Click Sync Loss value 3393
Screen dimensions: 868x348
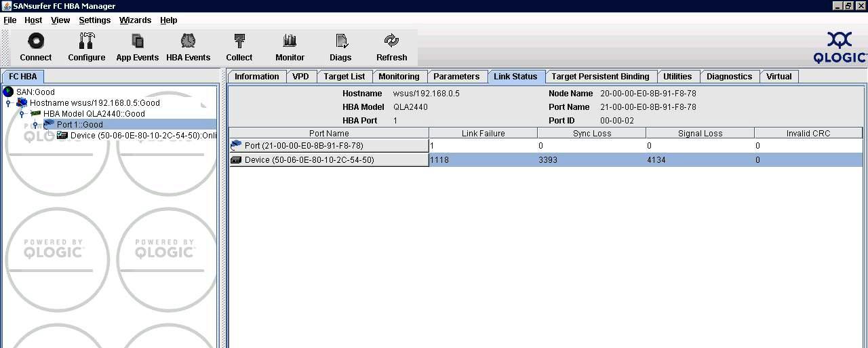coord(548,160)
